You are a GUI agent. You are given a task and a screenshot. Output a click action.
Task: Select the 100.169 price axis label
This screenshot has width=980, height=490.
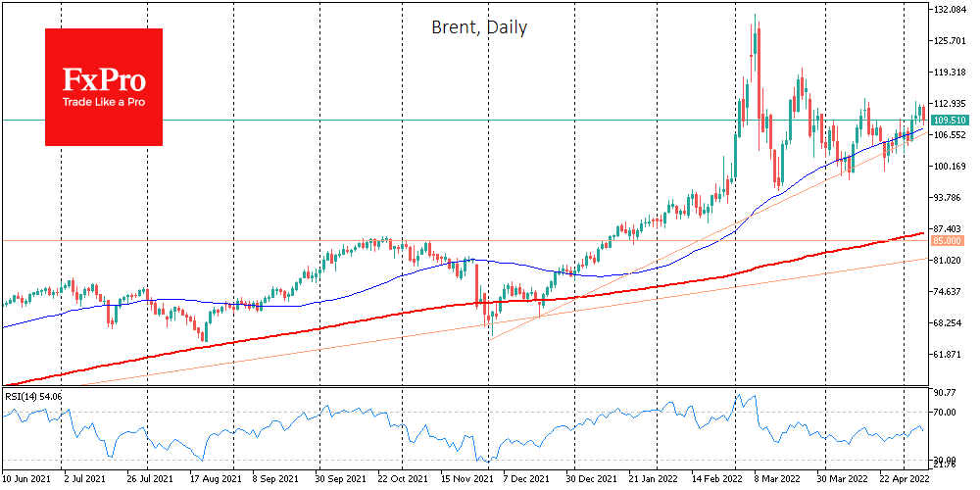click(951, 167)
